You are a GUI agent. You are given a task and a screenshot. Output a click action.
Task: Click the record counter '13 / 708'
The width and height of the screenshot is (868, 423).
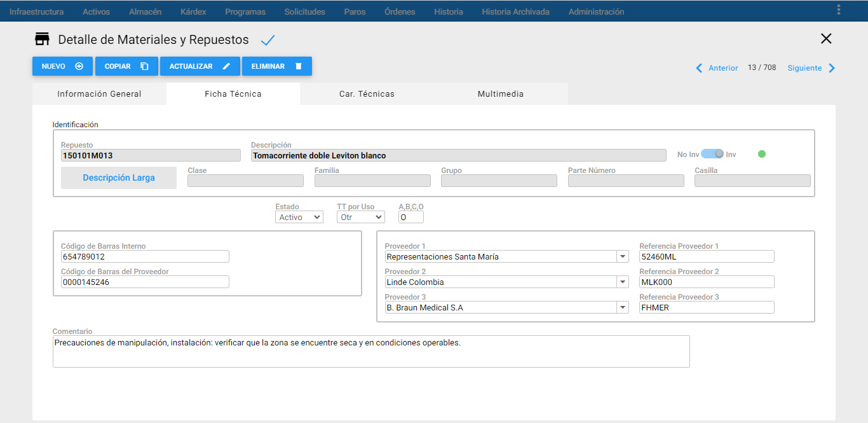click(762, 67)
